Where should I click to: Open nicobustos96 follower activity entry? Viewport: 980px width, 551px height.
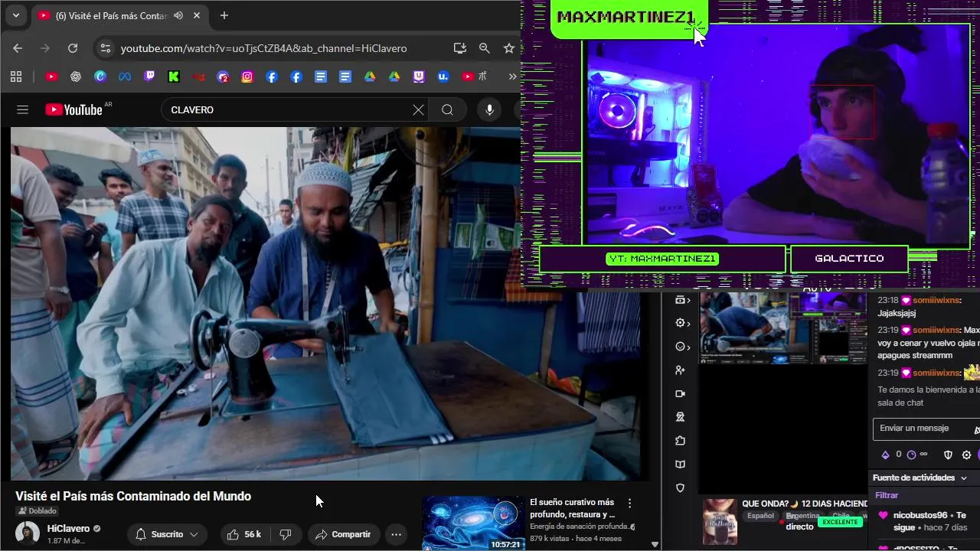tap(924, 522)
